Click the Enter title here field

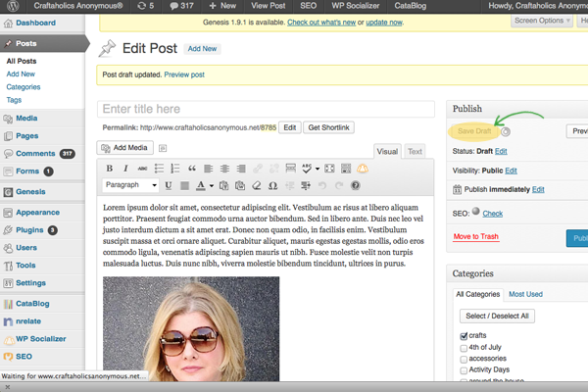266,109
